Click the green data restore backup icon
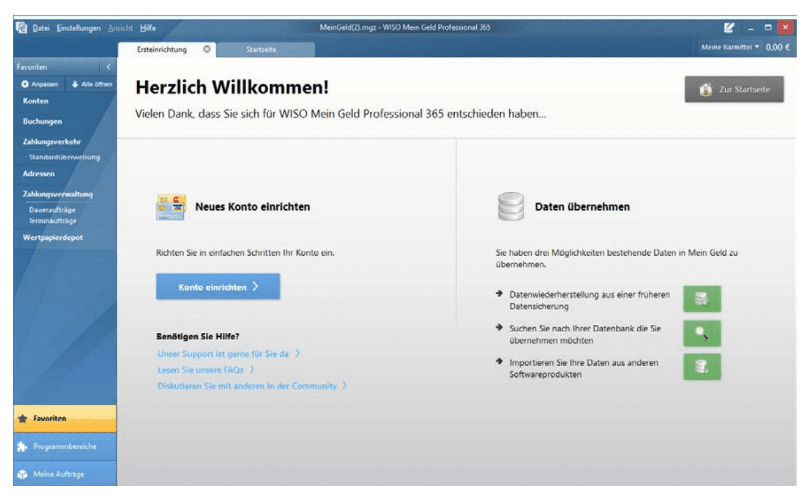812x504 pixels. (701, 299)
